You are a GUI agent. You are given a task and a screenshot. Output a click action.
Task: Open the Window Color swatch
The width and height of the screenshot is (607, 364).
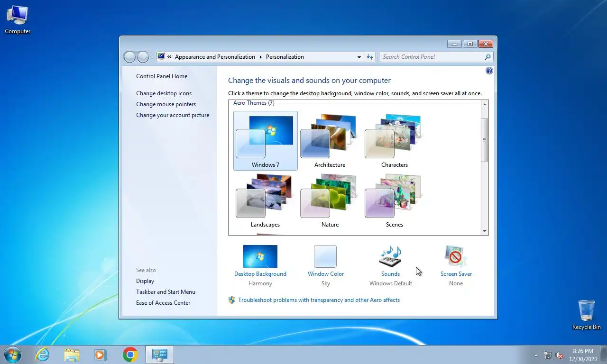pos(325,256)
